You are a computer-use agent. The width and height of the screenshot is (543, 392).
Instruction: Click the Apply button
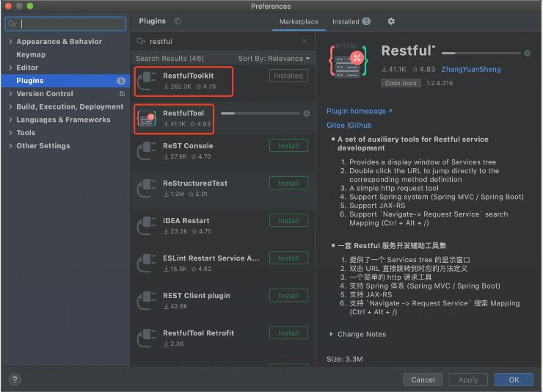pos(468,380)
